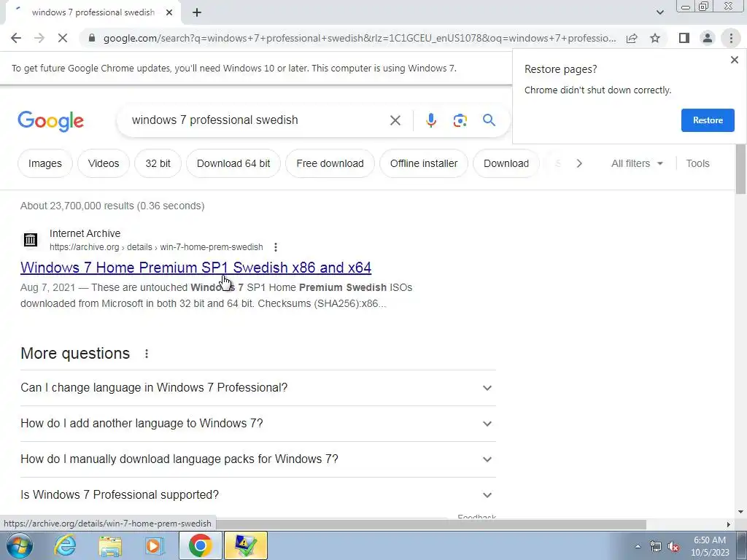
Task: Launch Internet Explorer from the taskbar
Action: 64,545
